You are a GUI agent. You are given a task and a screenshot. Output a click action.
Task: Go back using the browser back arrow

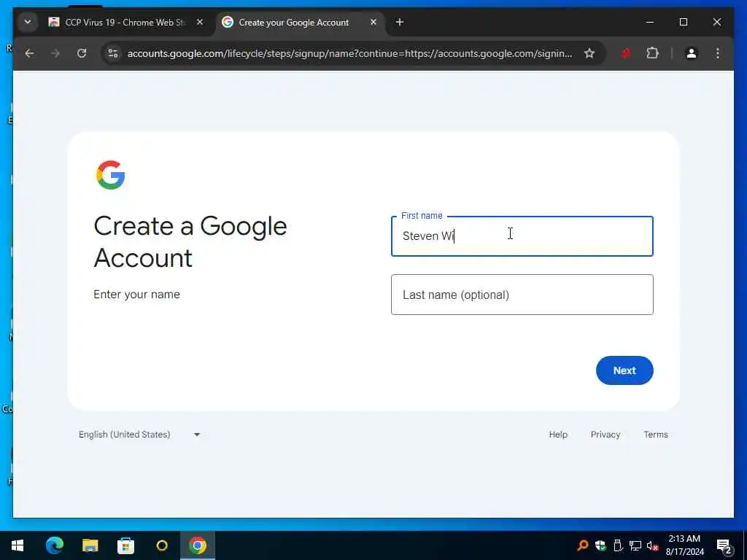[29, 53]
